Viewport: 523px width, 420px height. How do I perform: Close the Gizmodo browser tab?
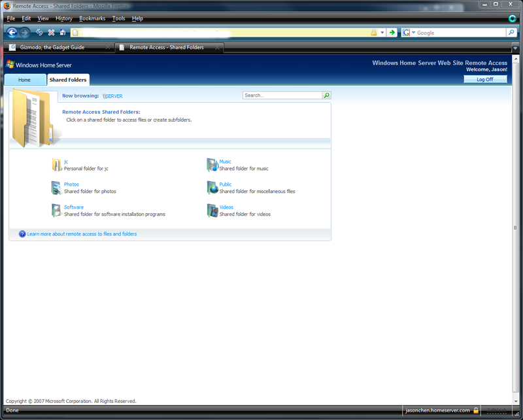pos(107,47)
